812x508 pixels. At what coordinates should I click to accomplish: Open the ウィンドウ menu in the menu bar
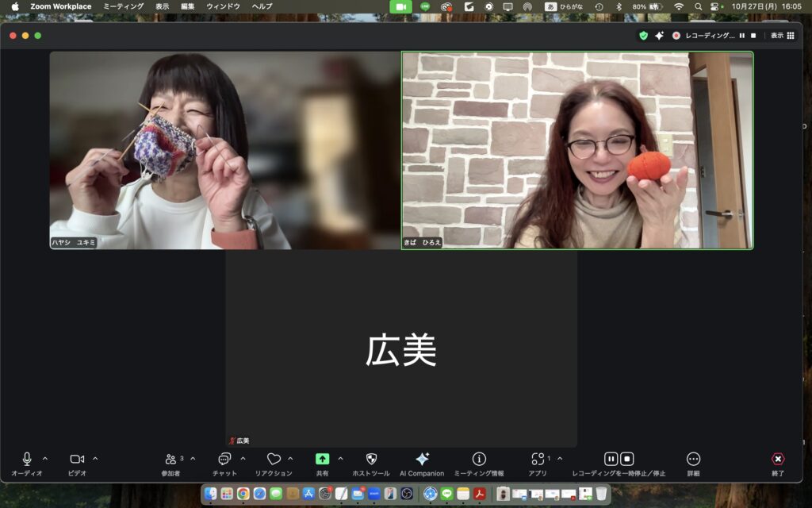tap(223, 6)
